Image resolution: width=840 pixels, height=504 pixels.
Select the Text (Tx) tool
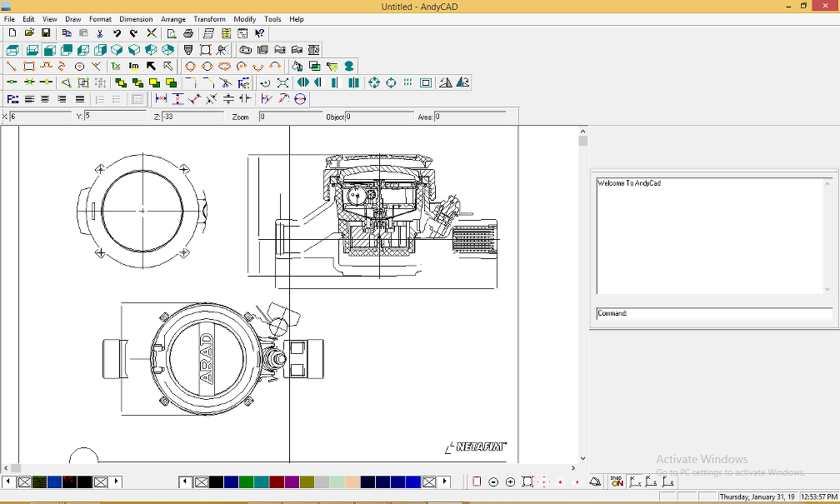coord(116,66)
